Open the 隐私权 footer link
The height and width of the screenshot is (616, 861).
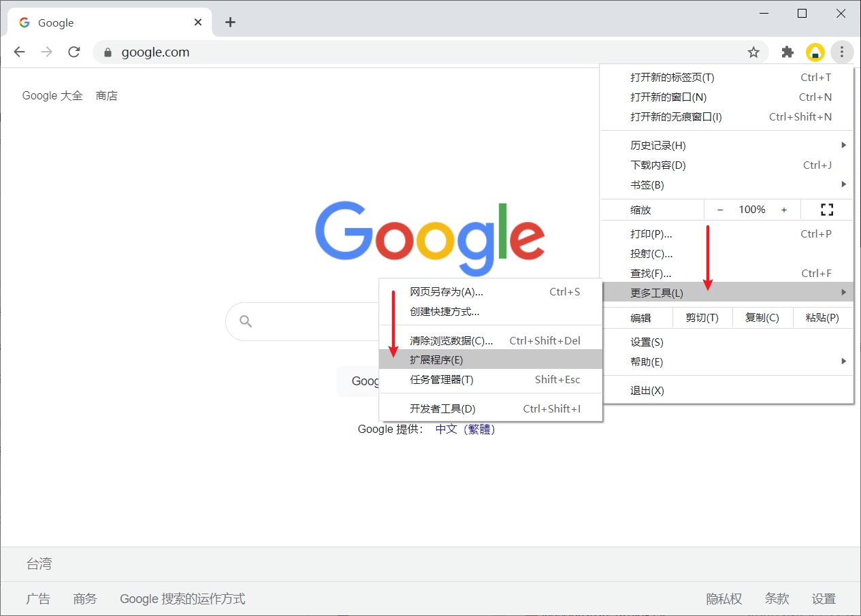click(724, 599)
